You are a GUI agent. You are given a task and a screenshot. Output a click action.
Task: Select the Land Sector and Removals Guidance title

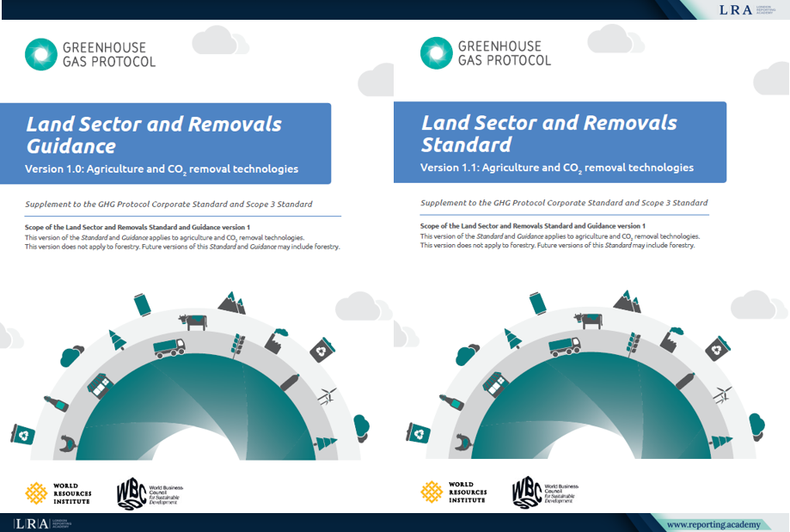click(154, 135)
